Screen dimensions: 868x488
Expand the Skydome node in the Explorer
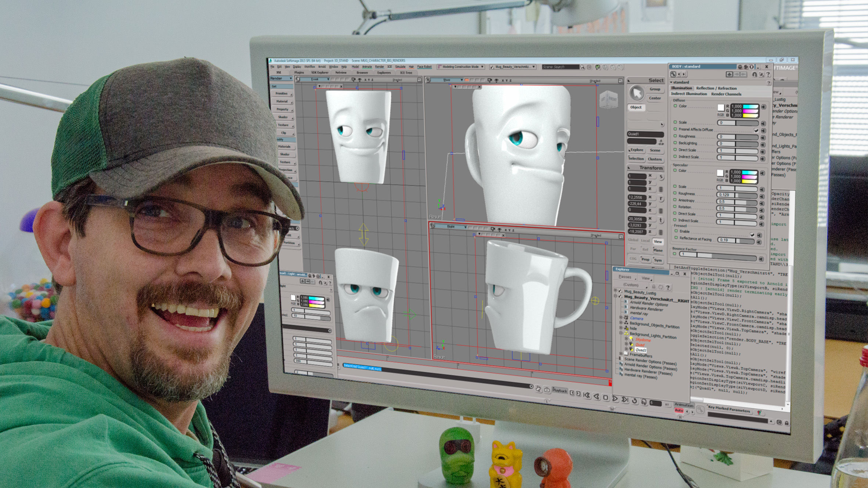tap(626, 339)
